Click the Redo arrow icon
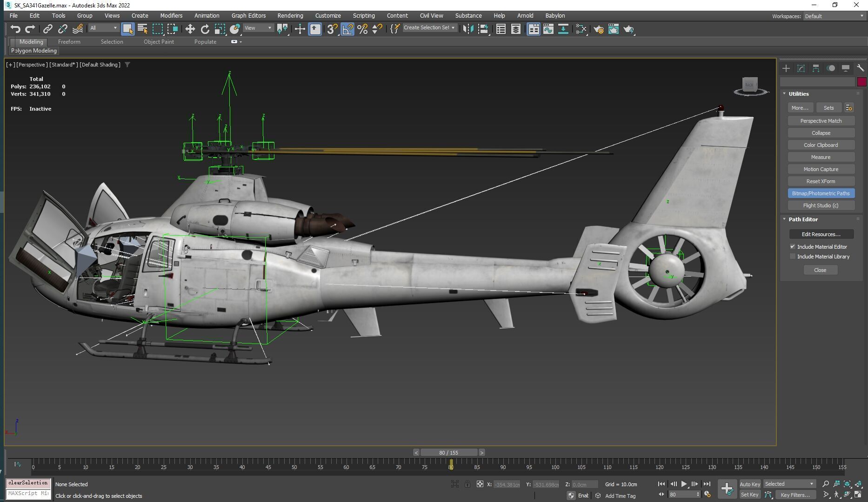Image resolution: width=868 pixels, height=502 pixels. tap(30, 29)
